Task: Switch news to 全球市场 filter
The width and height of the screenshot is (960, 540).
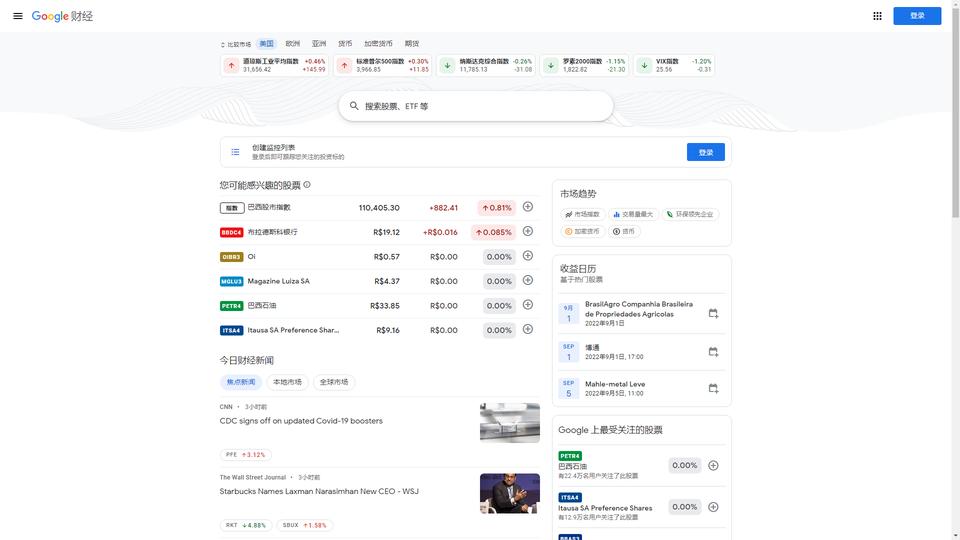Action: pyautogui.click(x=334, y=382)
